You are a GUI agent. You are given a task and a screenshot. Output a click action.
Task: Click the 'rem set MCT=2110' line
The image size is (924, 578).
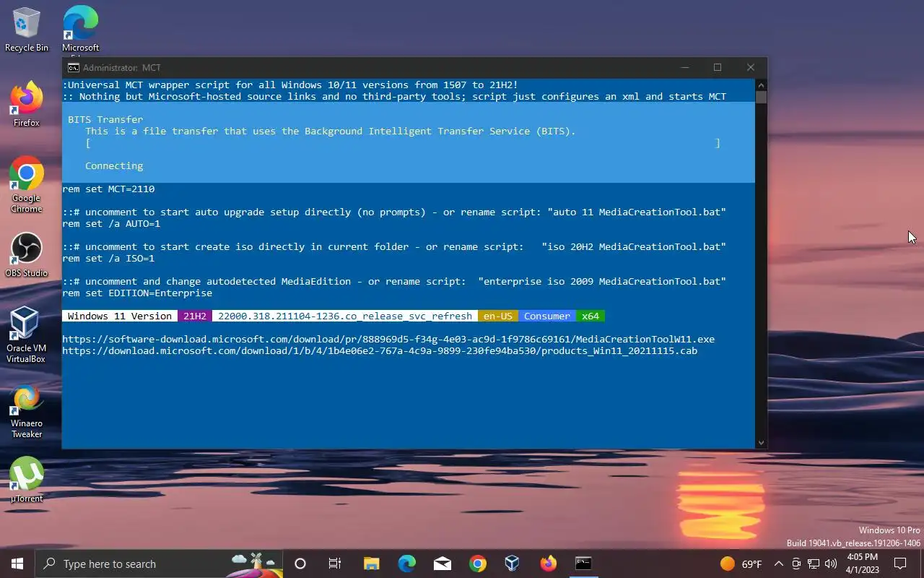click(x=108, y=189)
